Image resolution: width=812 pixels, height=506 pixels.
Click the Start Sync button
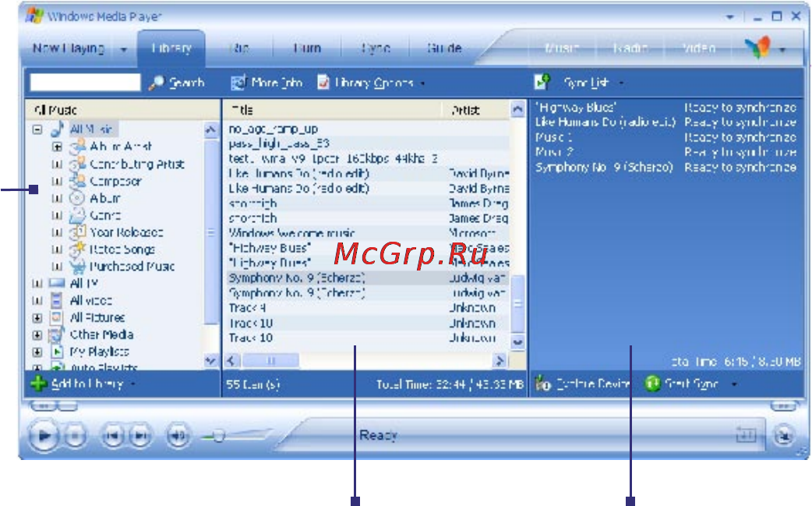point(683,384)
